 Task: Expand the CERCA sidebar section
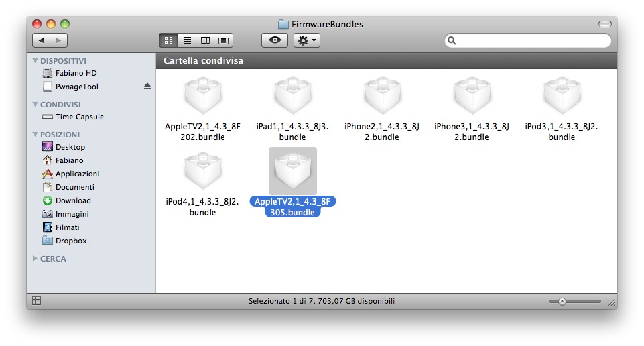pyautogui.click(x=36, y=259)
